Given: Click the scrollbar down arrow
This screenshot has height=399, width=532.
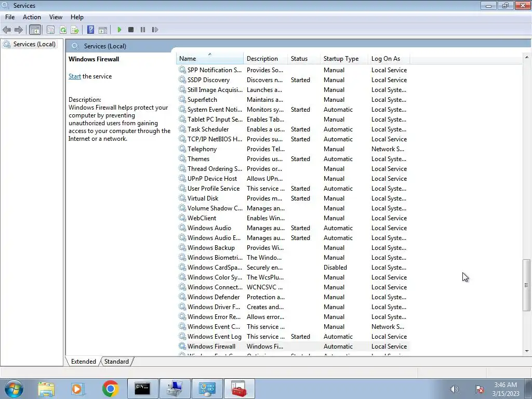Looking at the screenshot, I should [527, 351].
